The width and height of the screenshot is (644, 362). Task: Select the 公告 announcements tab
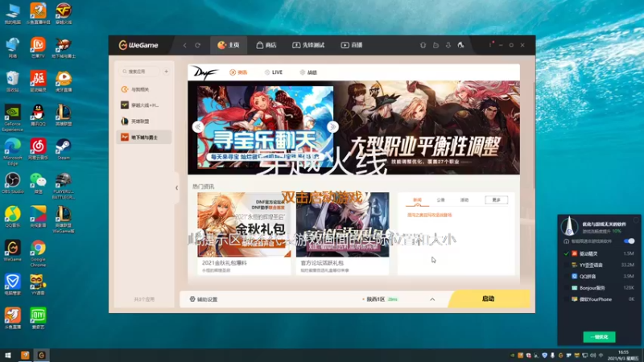pos(440,200)
